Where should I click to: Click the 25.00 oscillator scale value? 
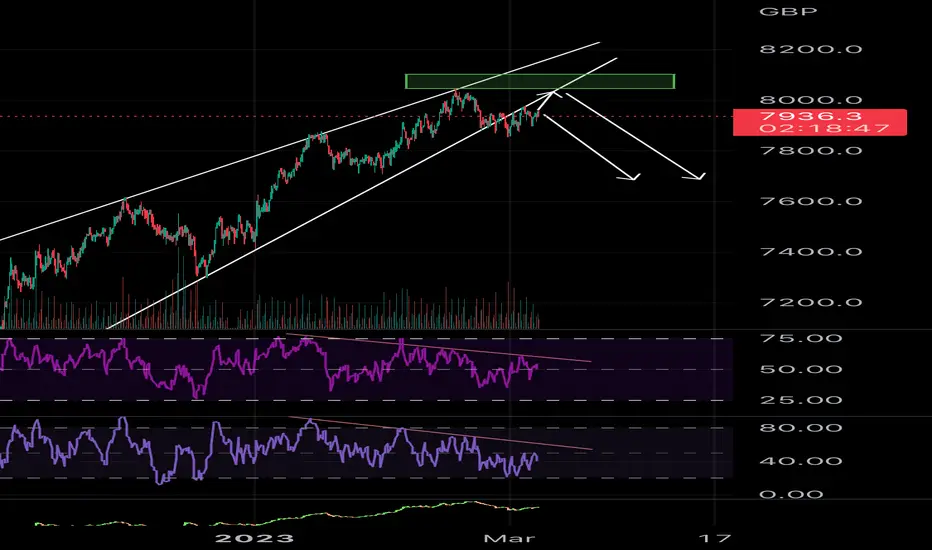pyautogui.click(x=801, y=400)
